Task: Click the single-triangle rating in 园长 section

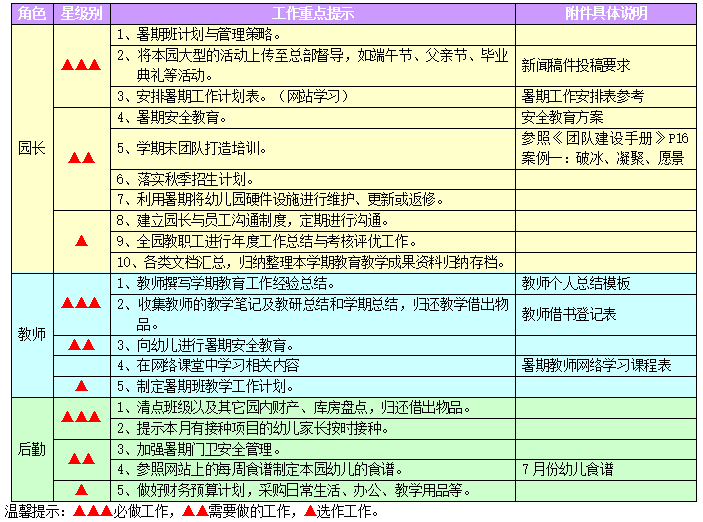Action: [81, 241]
